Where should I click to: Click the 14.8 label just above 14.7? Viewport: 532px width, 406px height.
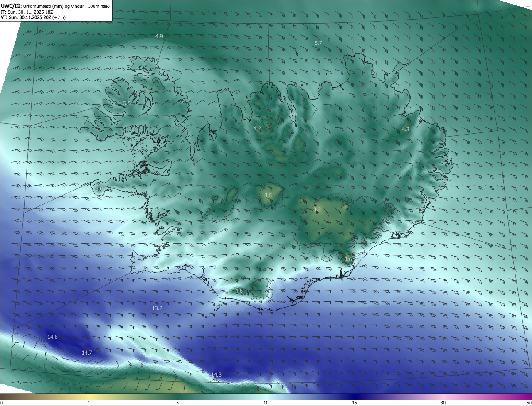point(52,337)
